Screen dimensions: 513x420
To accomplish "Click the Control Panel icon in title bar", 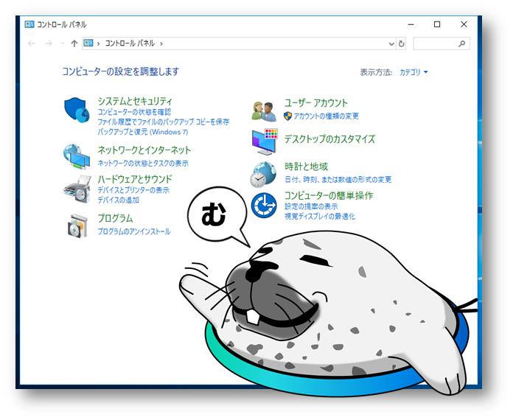I will pos(29,24).
